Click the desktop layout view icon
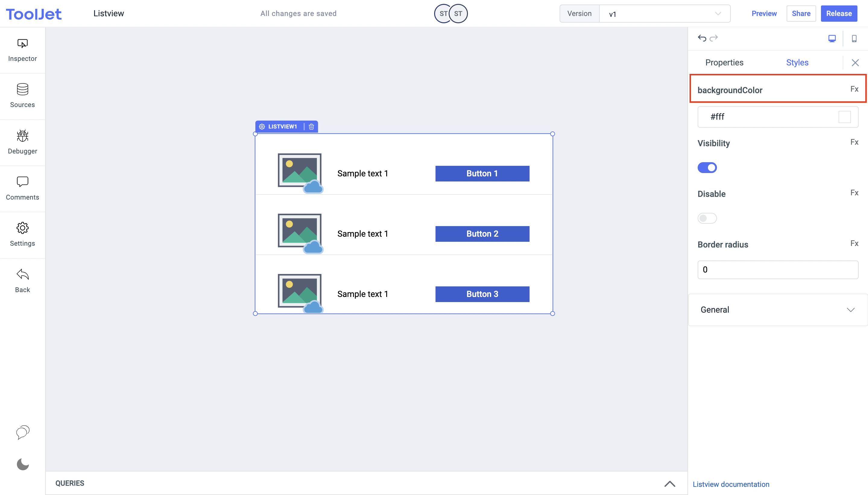Image resolution: width=868 pixels, height=495 pixels. pos(832,39)
